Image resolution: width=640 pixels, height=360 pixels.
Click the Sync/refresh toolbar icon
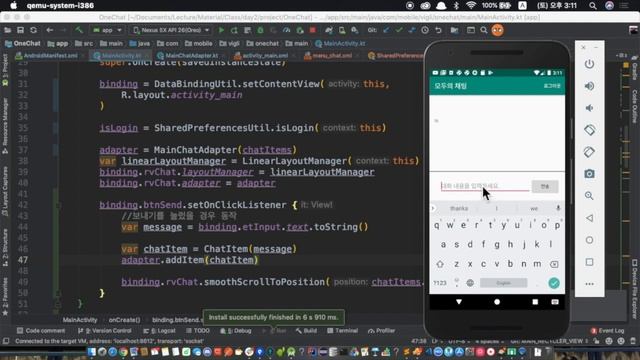click(x=33, y=30)
